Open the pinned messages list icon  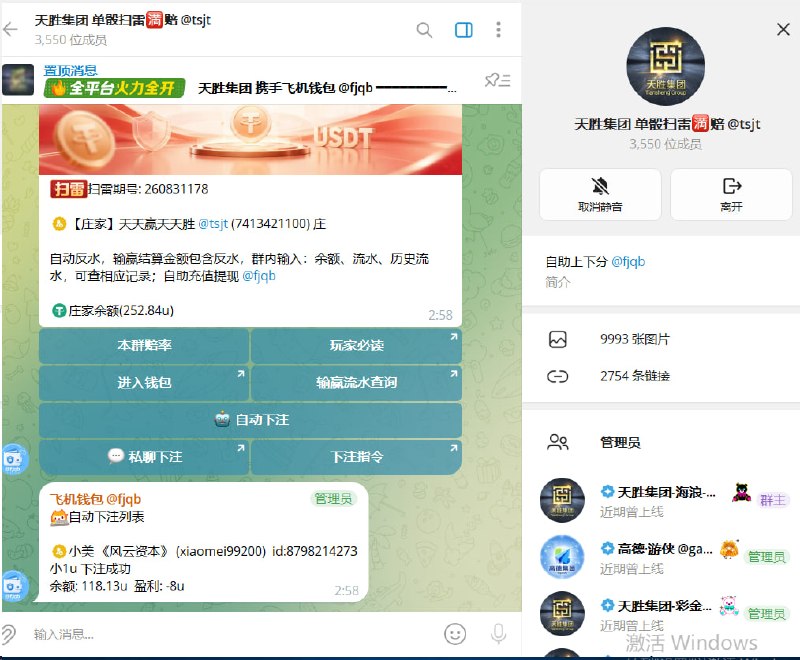click(497, 80)
